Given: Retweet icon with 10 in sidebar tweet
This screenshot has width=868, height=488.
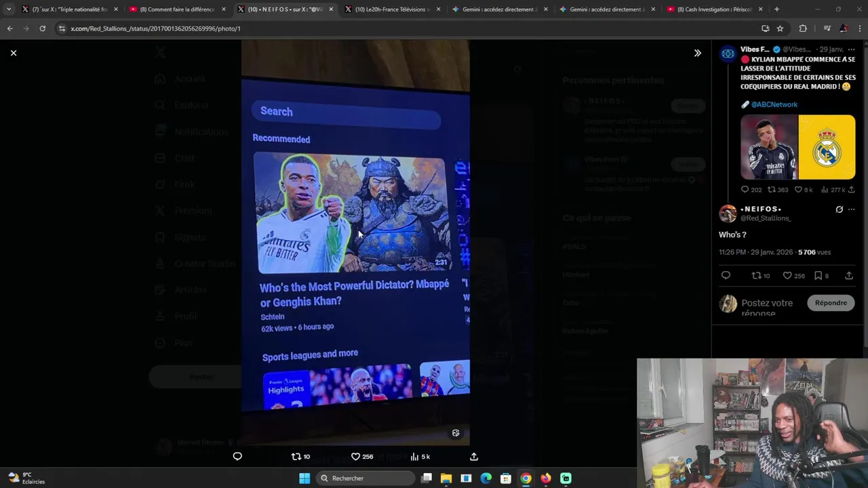Looking at the screenshot, I should (757, 275).
